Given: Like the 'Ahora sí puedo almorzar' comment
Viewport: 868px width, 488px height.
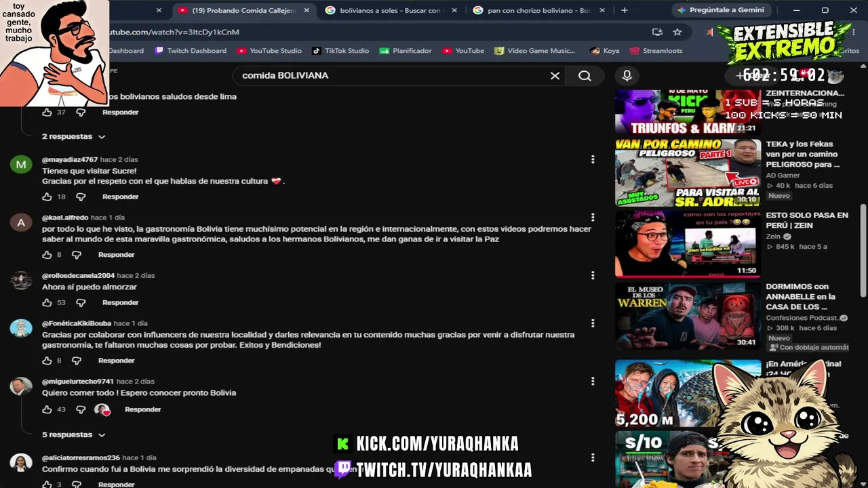Looking at the screenshot, I should point(47,302).
